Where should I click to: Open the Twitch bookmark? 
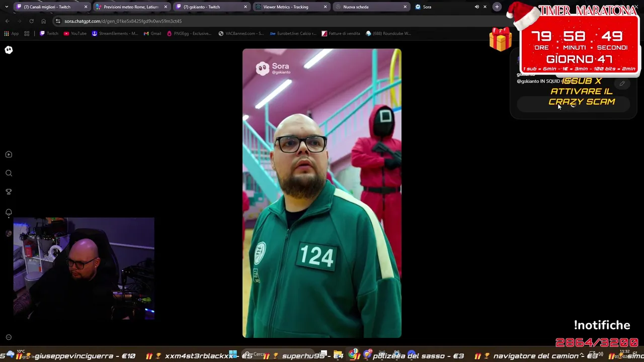tap(49, 34)
